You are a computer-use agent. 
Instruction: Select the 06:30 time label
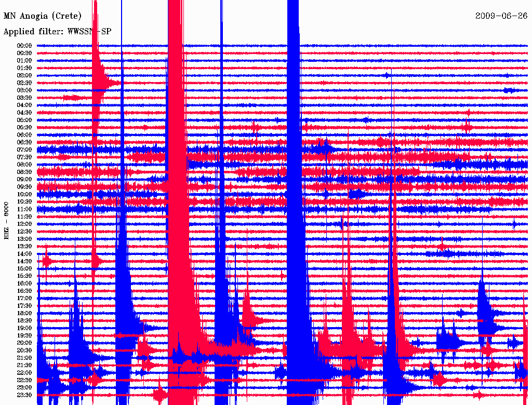pyautogui.click(x=24, y=142)
